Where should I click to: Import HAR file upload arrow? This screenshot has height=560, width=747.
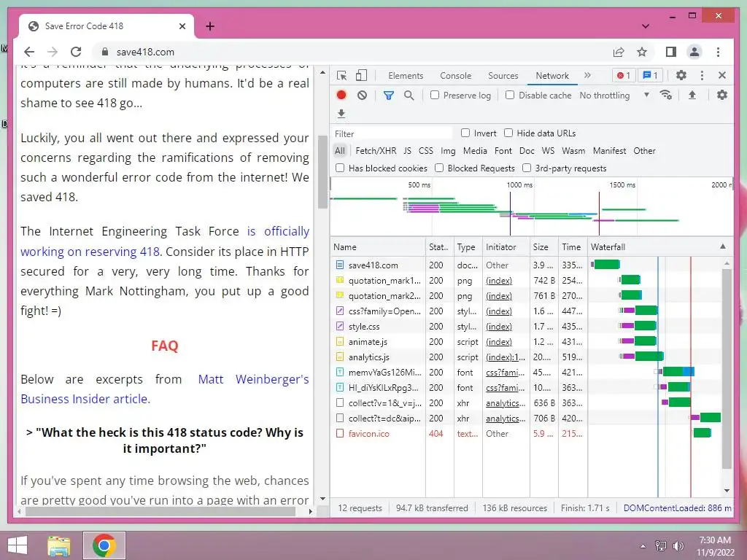tap(692, 95)
